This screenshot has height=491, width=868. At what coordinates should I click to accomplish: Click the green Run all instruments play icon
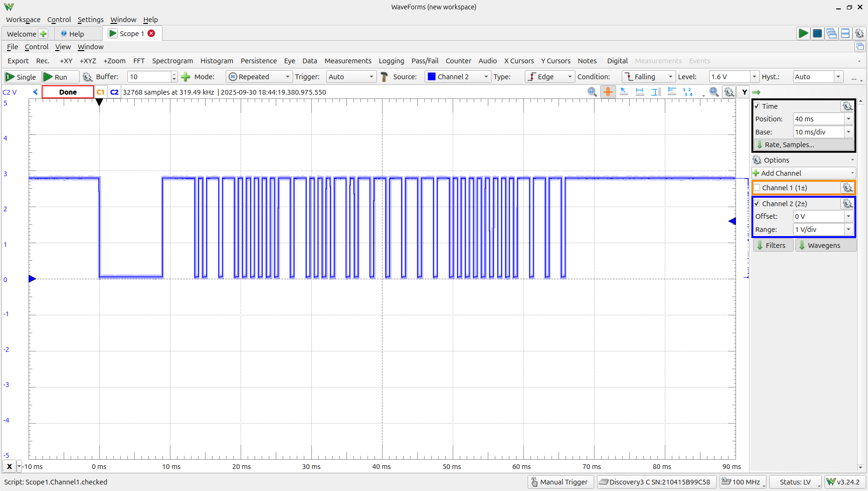(x=803, y=33)
